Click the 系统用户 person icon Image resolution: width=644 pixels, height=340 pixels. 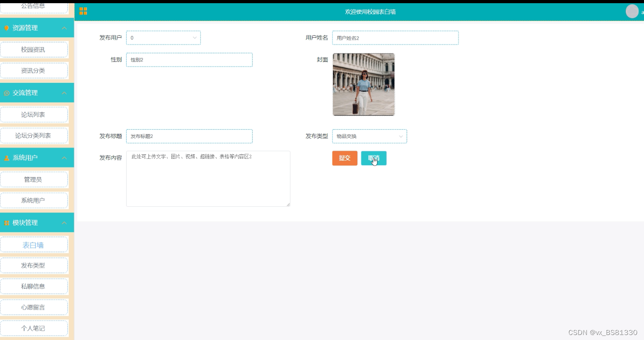pos(6,158)
